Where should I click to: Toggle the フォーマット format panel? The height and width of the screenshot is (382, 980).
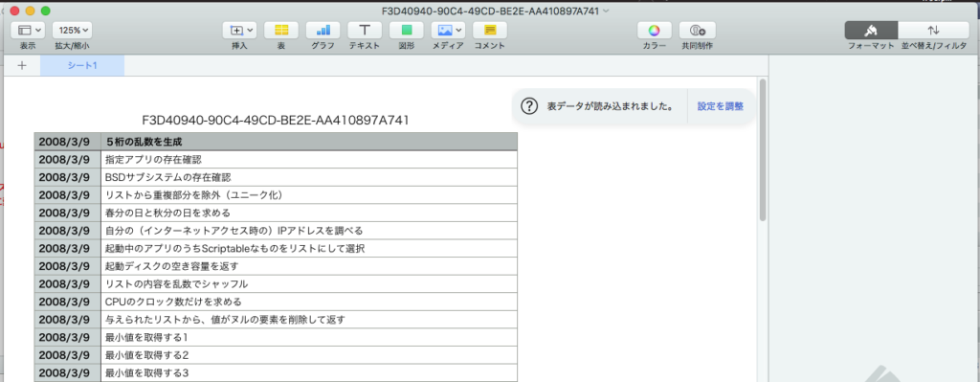coord(871,30)
